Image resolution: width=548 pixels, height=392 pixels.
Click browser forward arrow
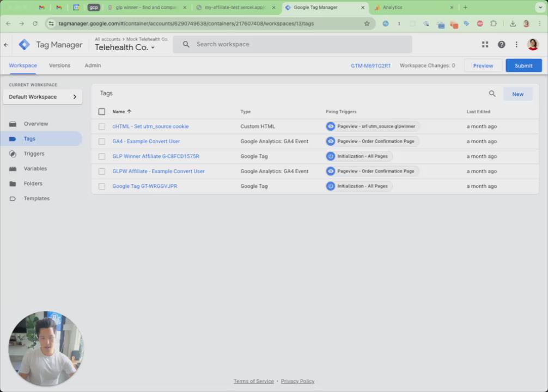coord(22,23)
